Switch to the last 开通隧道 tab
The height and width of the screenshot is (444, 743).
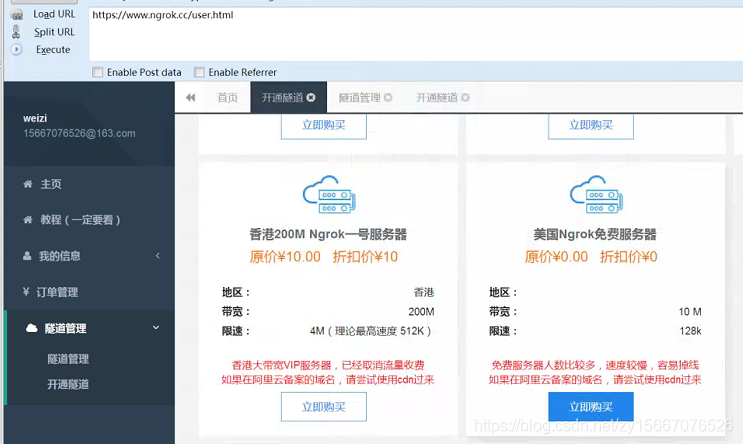[437, 98]
